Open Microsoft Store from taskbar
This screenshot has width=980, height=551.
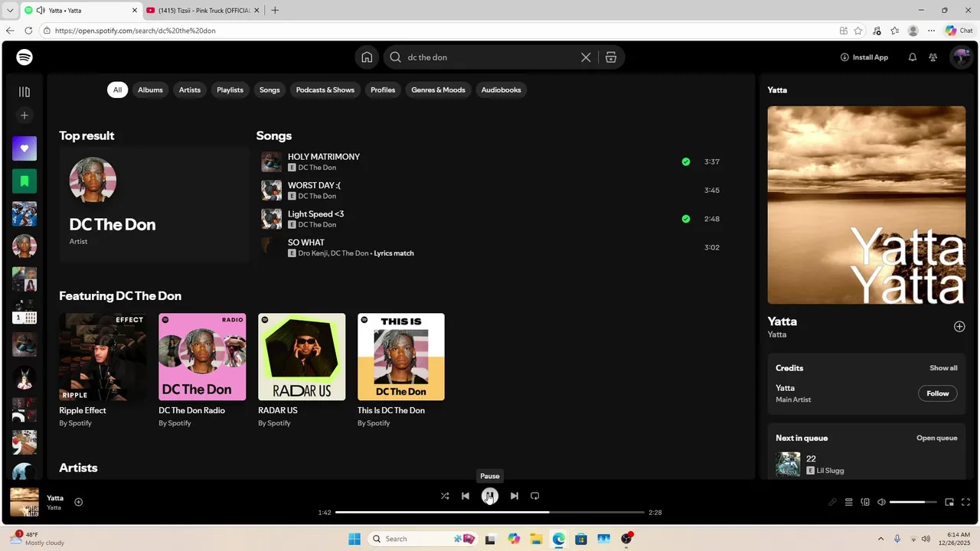click(581, 539)
